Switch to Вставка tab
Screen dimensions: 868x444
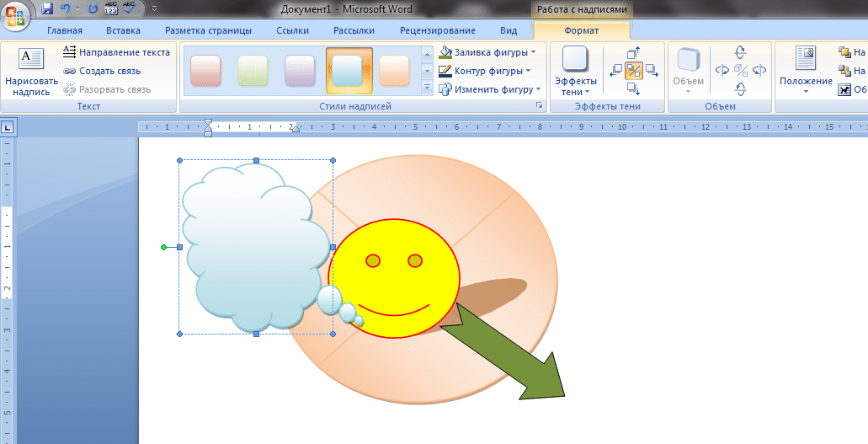pos(123,30)
